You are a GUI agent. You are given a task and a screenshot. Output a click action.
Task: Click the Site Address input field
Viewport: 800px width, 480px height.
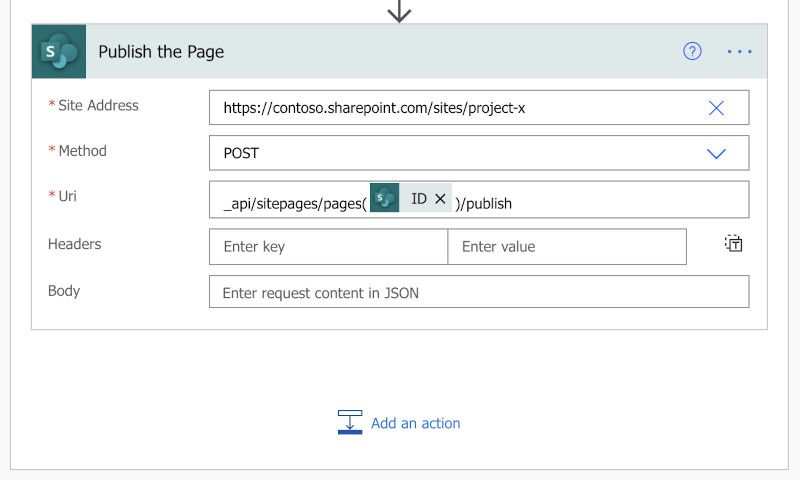[x=479, y=108]
